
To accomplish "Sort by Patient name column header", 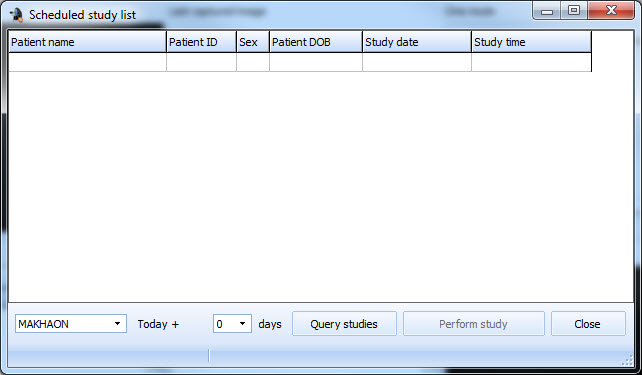I will coord(87,42).
